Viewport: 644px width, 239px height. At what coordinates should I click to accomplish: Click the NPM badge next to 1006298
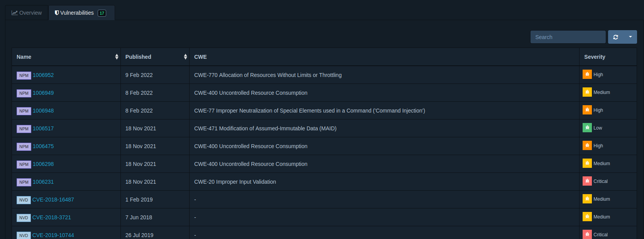click(x=24, y=164)
